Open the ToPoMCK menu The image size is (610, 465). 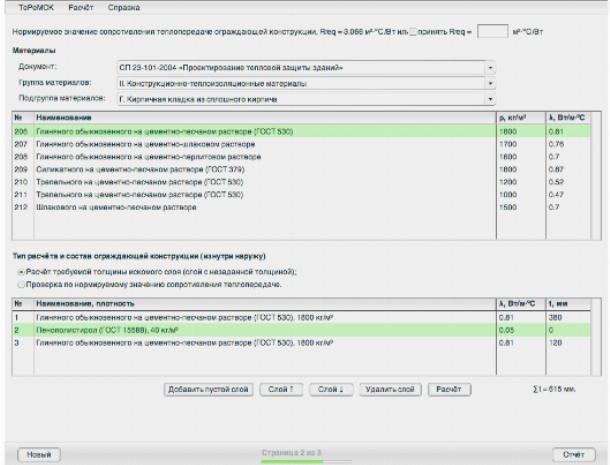pos(34,8)
